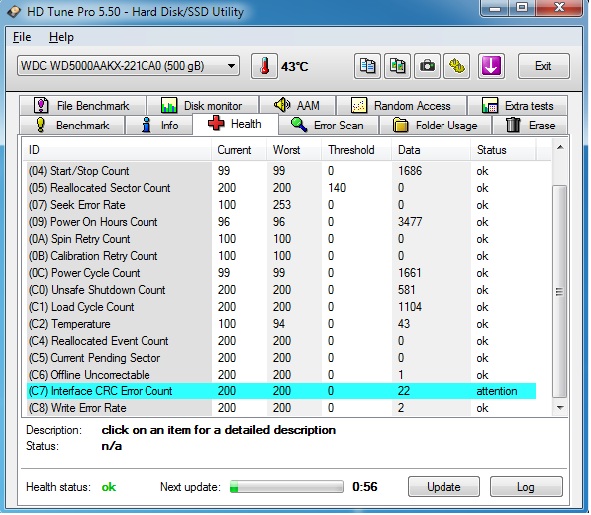Select the (C5) Current Pending Sector row
The height and width of the screenshot is (515, 591).
click(281, 357)
